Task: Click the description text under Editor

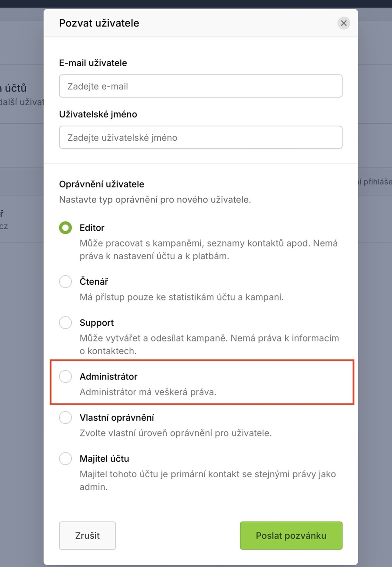Action: click(208, 250)
